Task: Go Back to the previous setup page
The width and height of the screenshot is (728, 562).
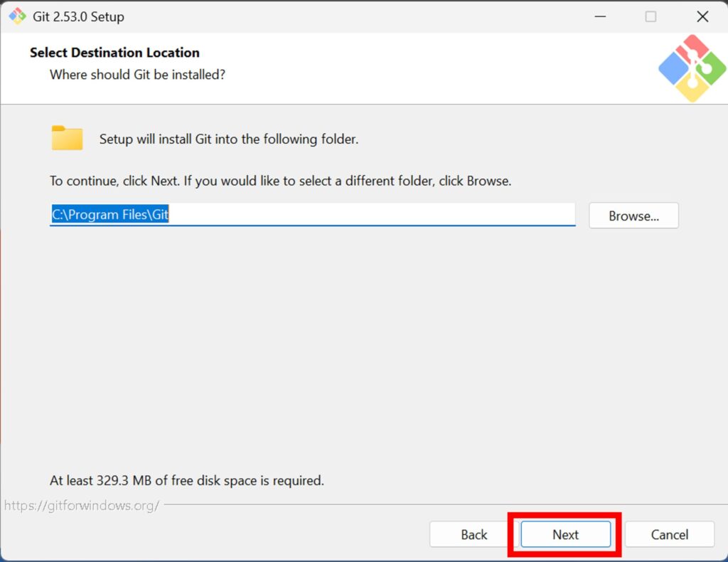Action: (x=473, y=534)
